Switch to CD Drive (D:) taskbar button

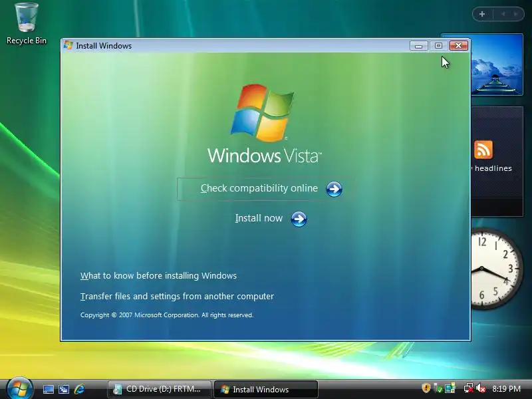point(160,389)
